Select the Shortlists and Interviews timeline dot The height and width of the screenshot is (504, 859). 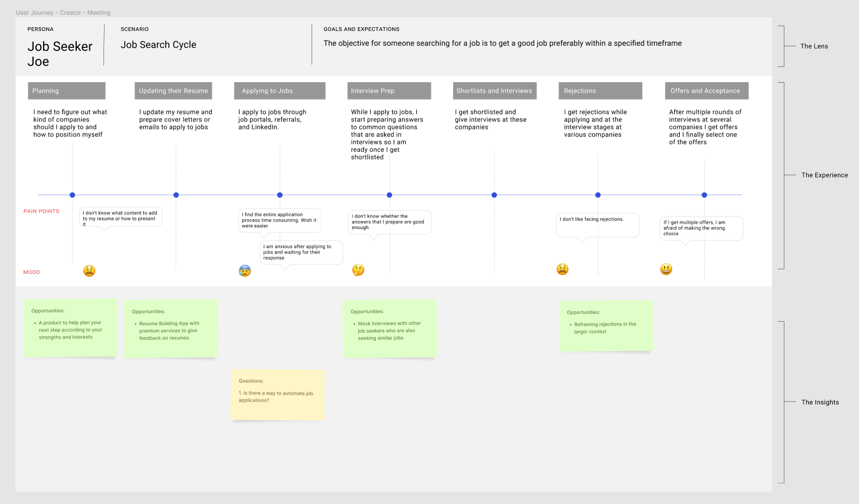(x=494, y=195)
